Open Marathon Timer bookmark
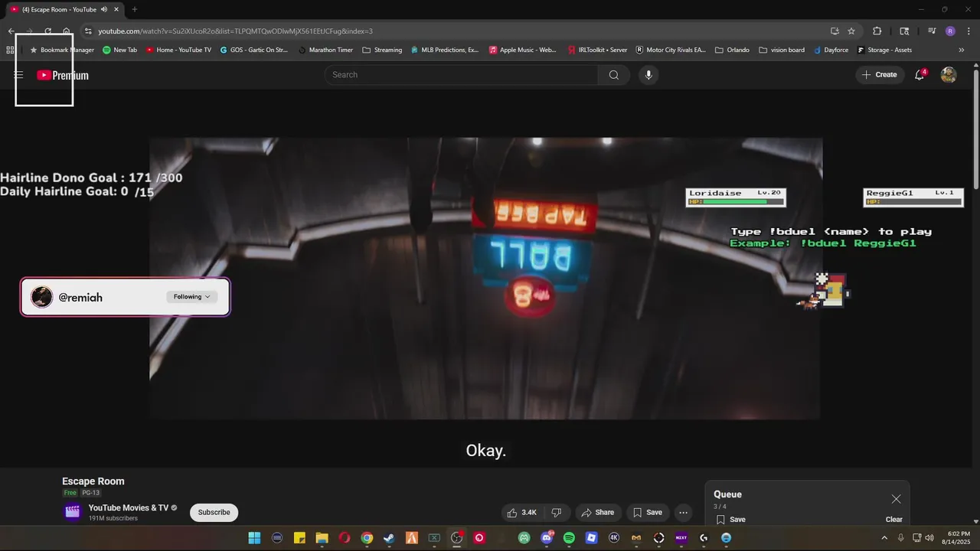 tap(325, 50)
